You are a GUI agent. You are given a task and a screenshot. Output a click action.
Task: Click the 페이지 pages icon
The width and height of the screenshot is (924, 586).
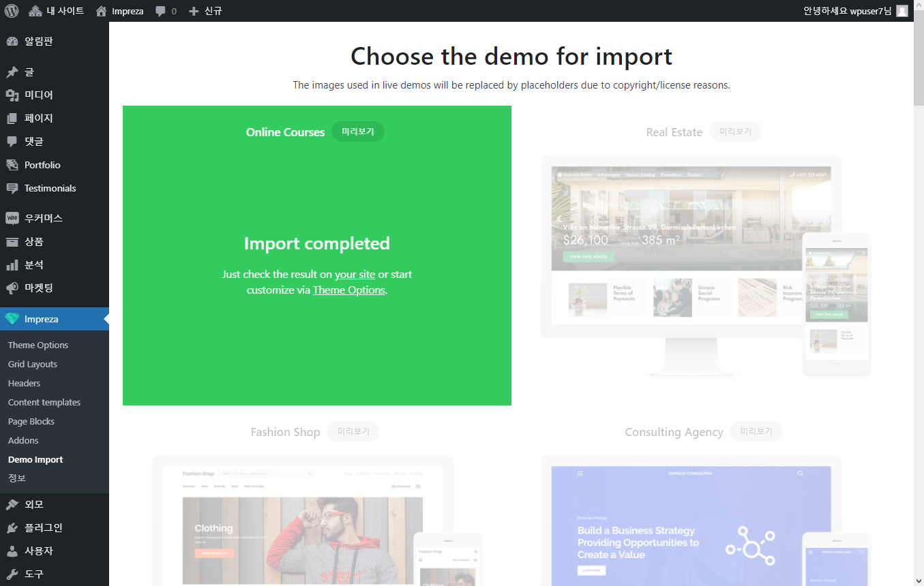pyautogui.click(x=12, y=119)
